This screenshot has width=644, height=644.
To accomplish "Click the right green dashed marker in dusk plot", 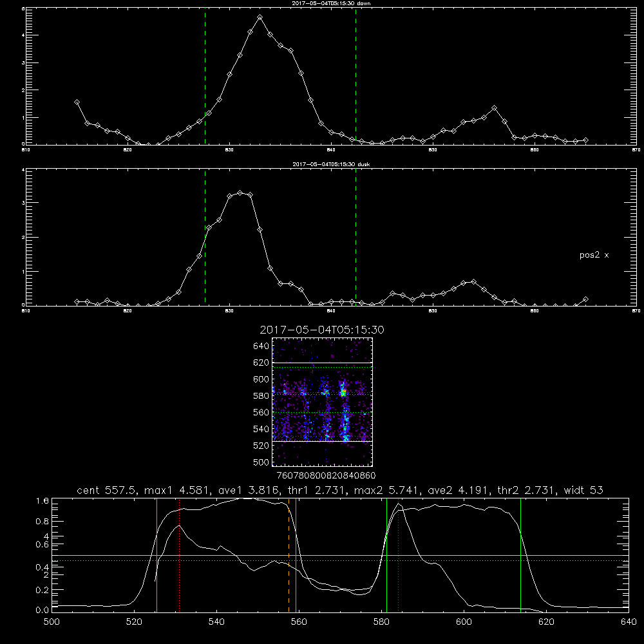I will (355, 238).
